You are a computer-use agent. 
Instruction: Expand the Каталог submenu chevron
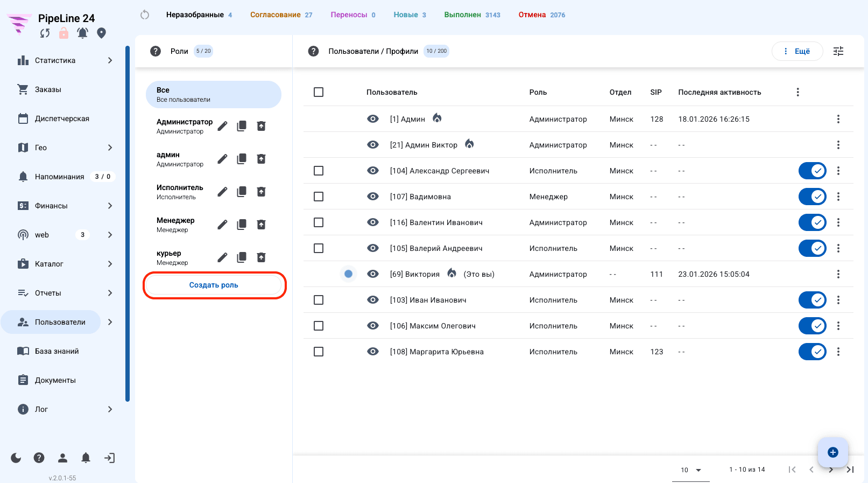[x=110, y=264]
